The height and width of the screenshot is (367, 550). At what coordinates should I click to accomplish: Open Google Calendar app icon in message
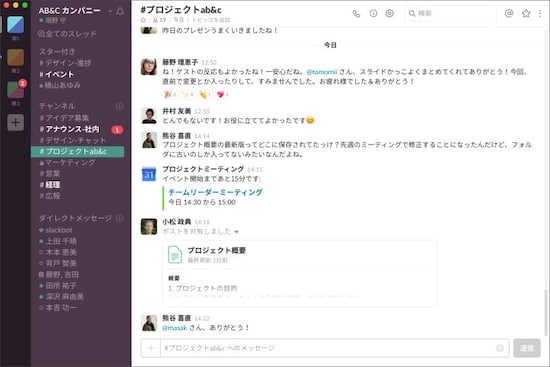[x=149, y=174]
